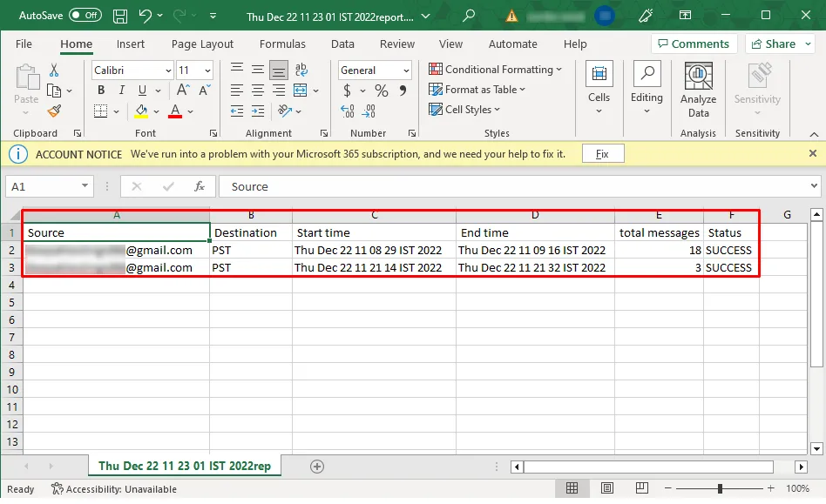Switch to the Formulas tab
Image resolution: width=826 pixels, height=504 pixels.
coord(282,44)
